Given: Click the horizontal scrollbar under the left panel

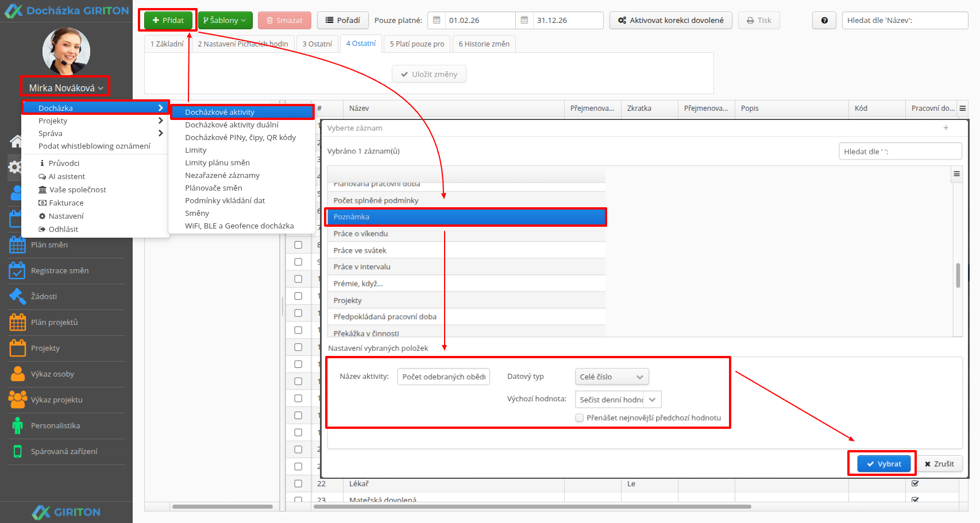Looking at the screenshot, I should click(222, 507).
